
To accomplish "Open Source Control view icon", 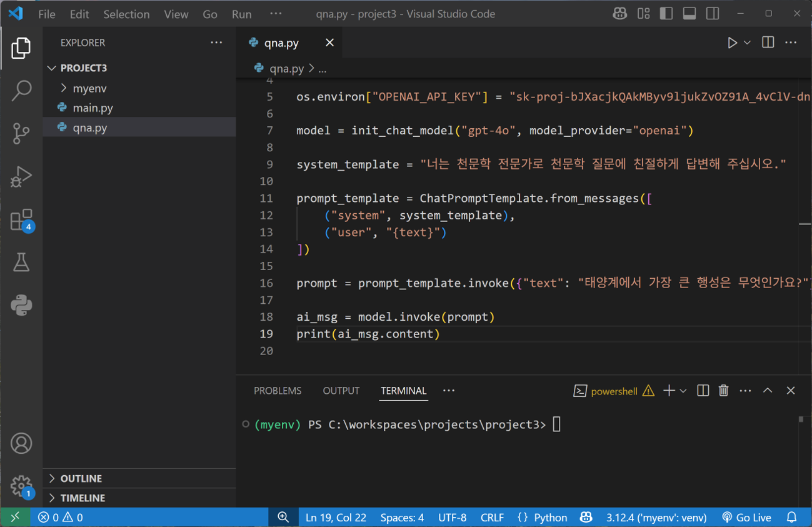I will pyautogui.click(x=21, y=133).
